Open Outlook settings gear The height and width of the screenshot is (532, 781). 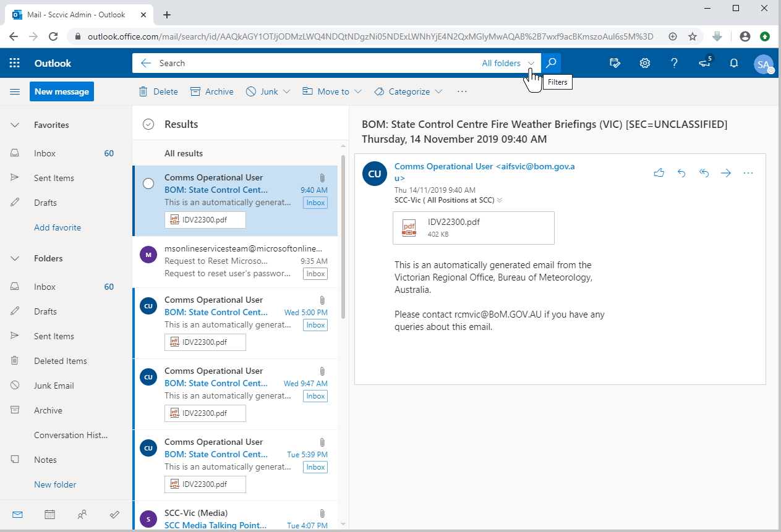[x=644, y=63]
